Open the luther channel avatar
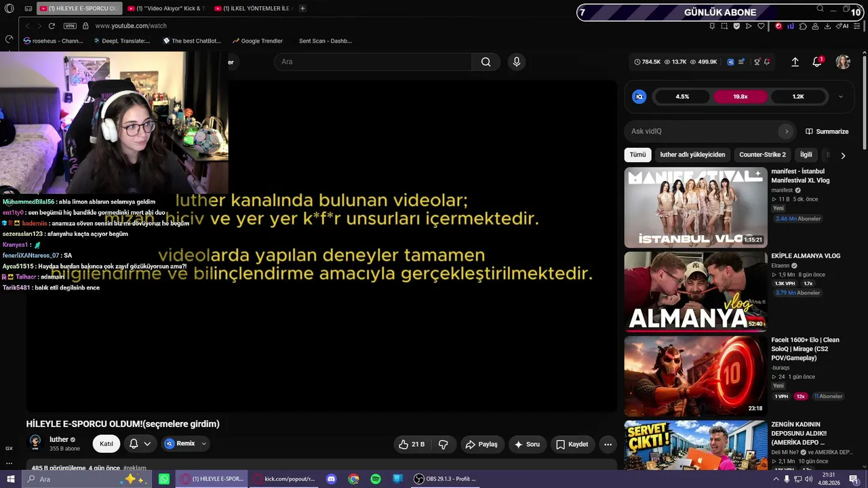868x488 pixels. [35, 442]
